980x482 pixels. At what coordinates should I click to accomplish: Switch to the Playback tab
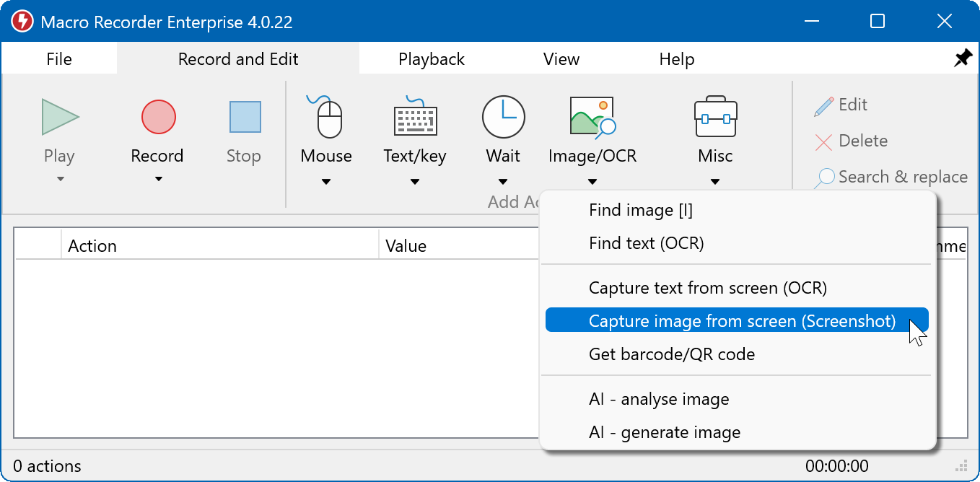[431, 58]
